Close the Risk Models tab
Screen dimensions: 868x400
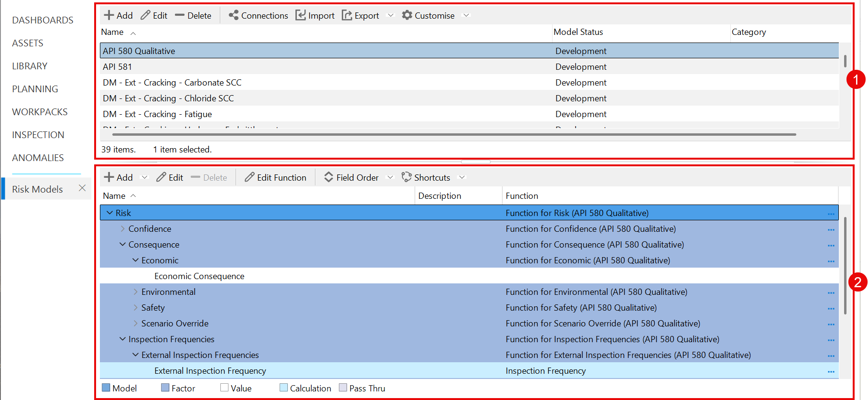tap(82, 188)
